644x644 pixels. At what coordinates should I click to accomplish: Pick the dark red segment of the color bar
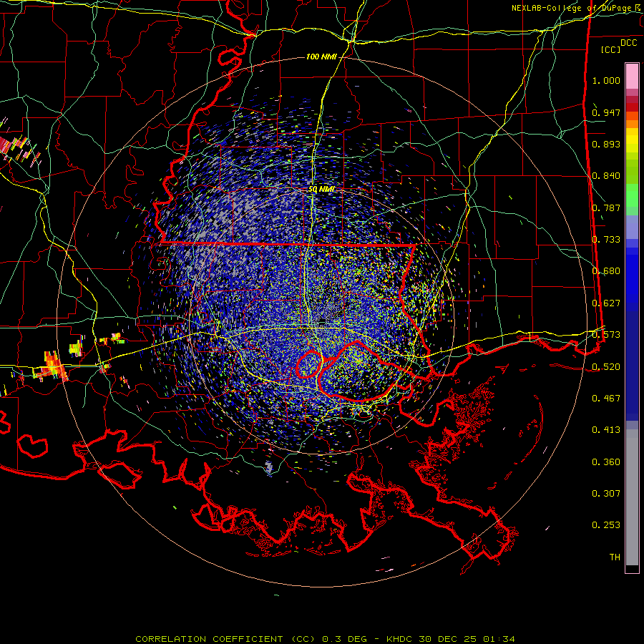(x=632, y=107)
